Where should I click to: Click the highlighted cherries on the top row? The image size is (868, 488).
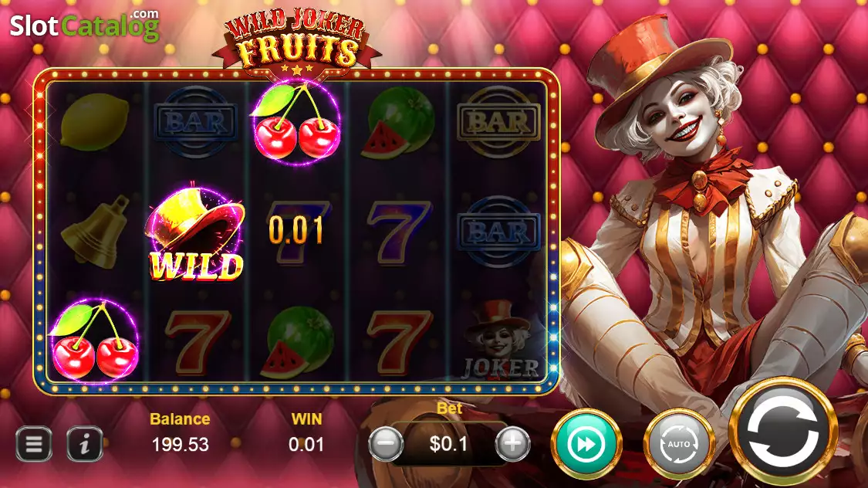pyautogui.click(x=297, y=123)
